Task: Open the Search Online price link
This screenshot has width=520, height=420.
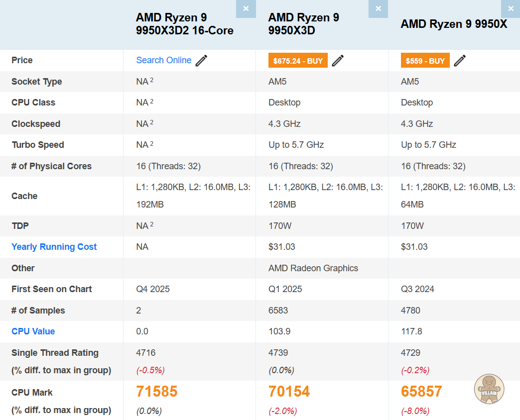Action: click(163, 60)
